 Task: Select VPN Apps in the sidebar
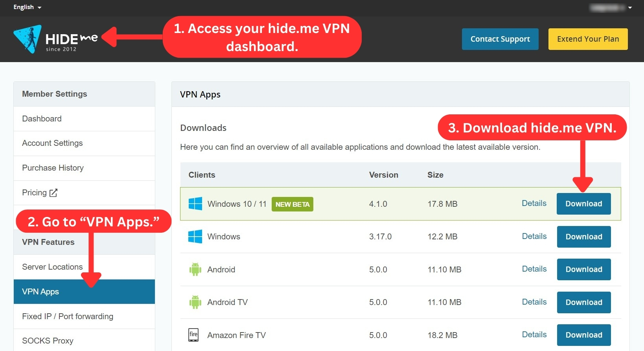point(85,292)
